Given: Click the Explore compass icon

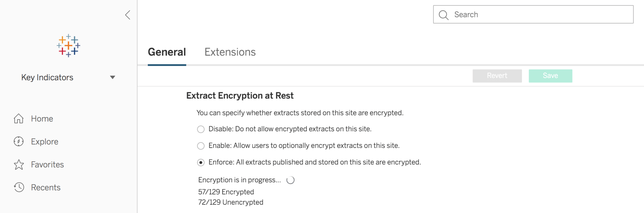Looking at the screenshot, I should 19,141.
